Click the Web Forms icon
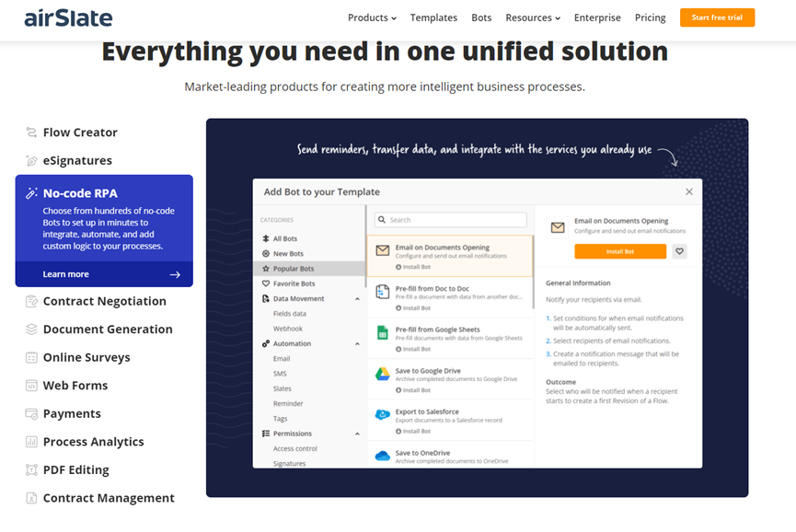796x532 pixels. 31,386
